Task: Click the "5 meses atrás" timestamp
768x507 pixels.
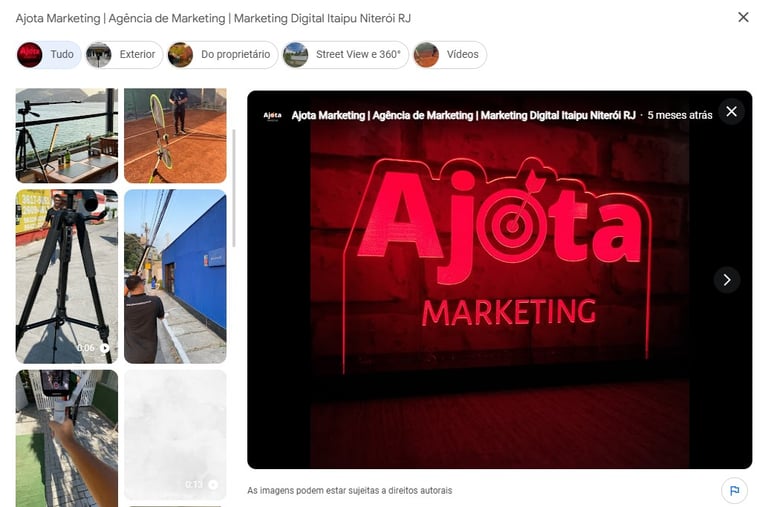Action: 679,116
